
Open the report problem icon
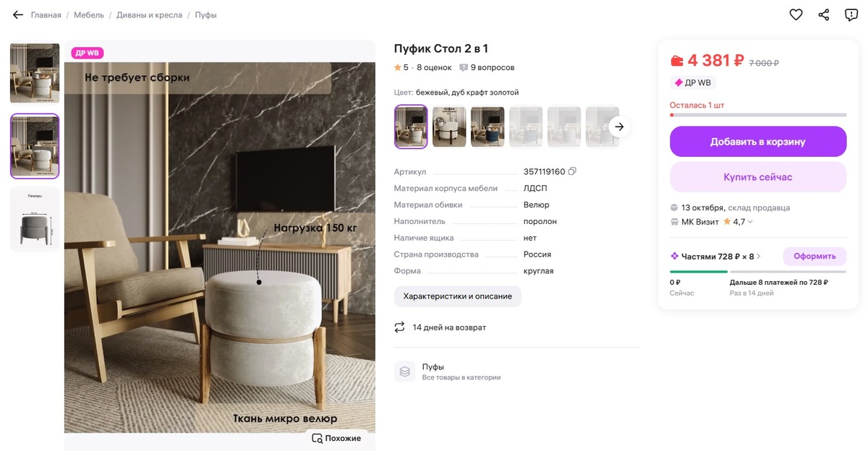coord(851,14)
